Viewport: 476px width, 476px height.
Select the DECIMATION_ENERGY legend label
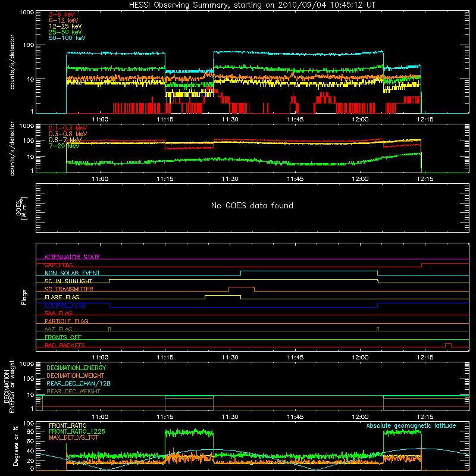(x=76, y=368)
